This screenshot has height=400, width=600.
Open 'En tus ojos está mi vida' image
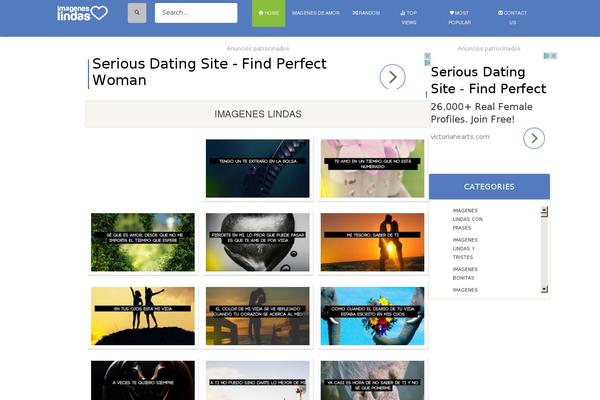point(143,316)
